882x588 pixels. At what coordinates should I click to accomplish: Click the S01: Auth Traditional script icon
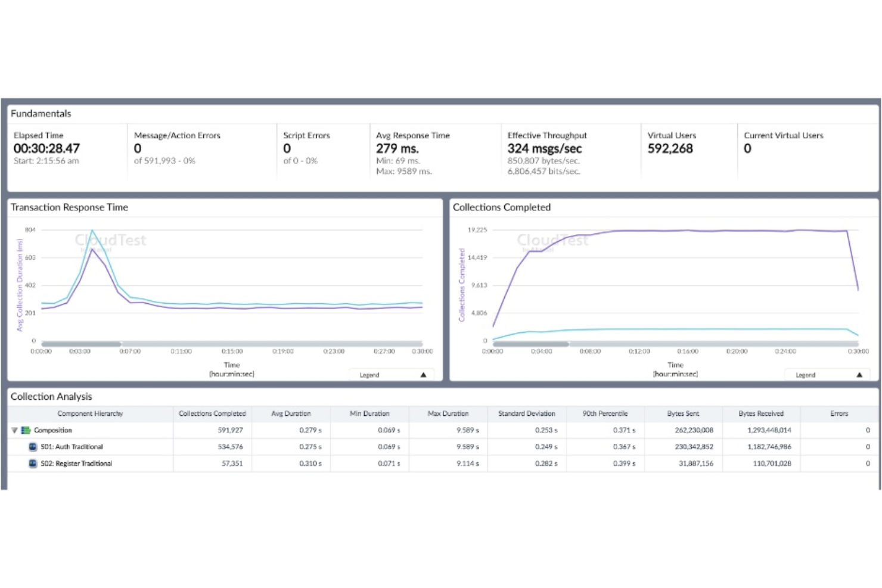tap(31, 447)
